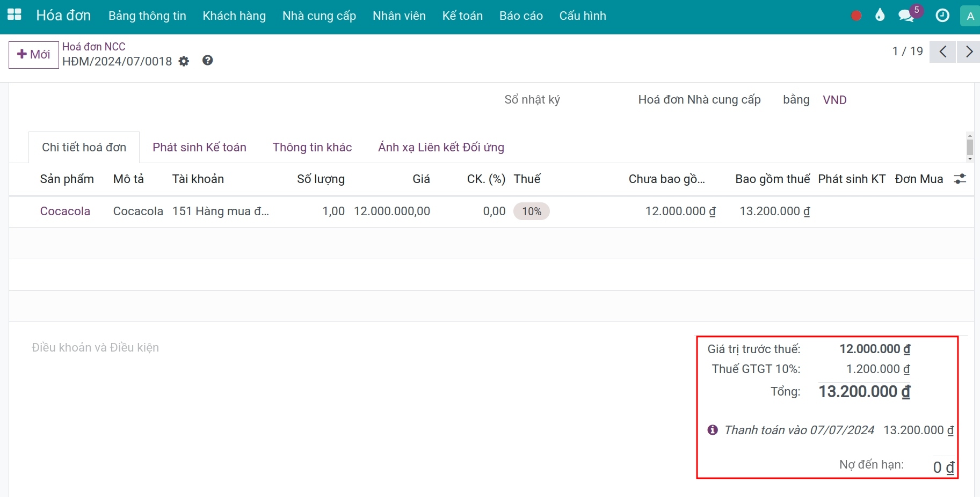Click the Hoá đơn Nhà cung cấp journal value
Image resolution: width=980 pixels, height=497 pixels.
pos(699,100)
